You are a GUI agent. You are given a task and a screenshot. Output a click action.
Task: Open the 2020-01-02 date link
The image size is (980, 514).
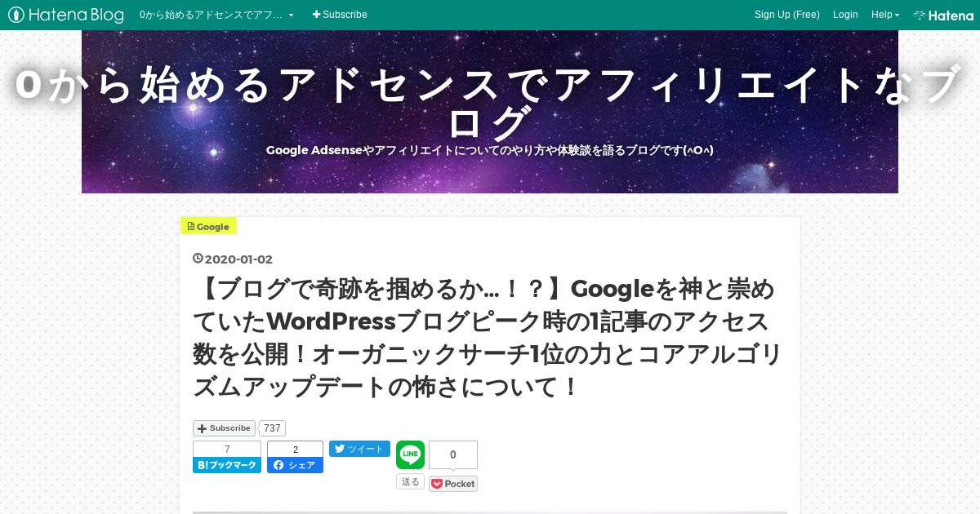[x=238, y=259]
